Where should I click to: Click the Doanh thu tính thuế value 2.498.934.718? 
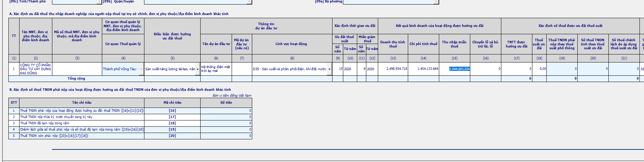click(x=393, y=69)
